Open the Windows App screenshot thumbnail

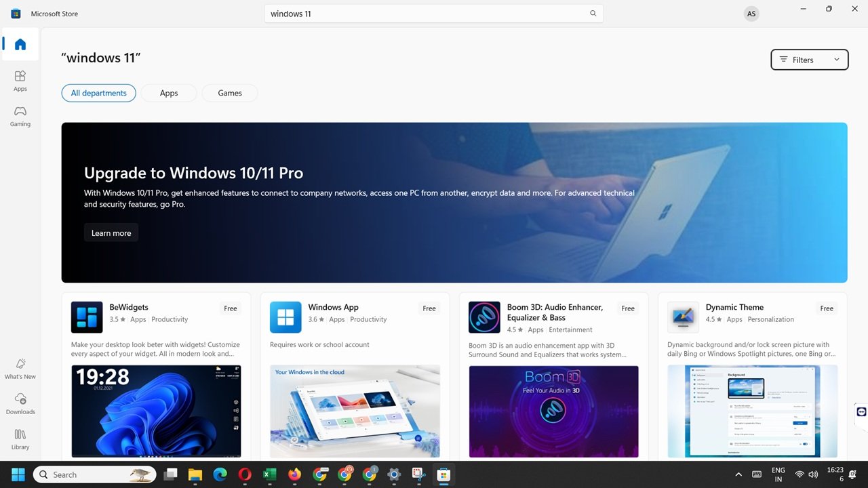[x=355, y=411]
